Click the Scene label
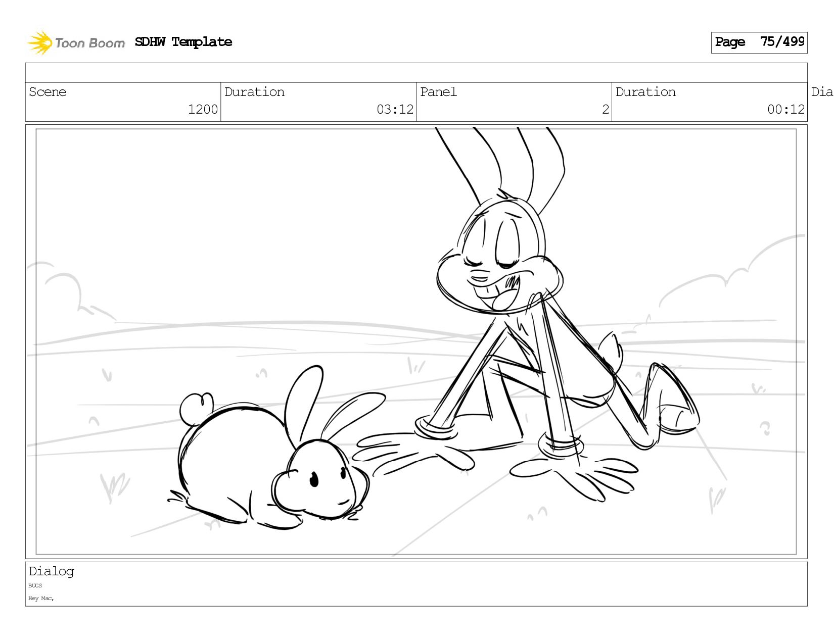Image resolution: width=834 pixels, height=644 pixels. 48,92
